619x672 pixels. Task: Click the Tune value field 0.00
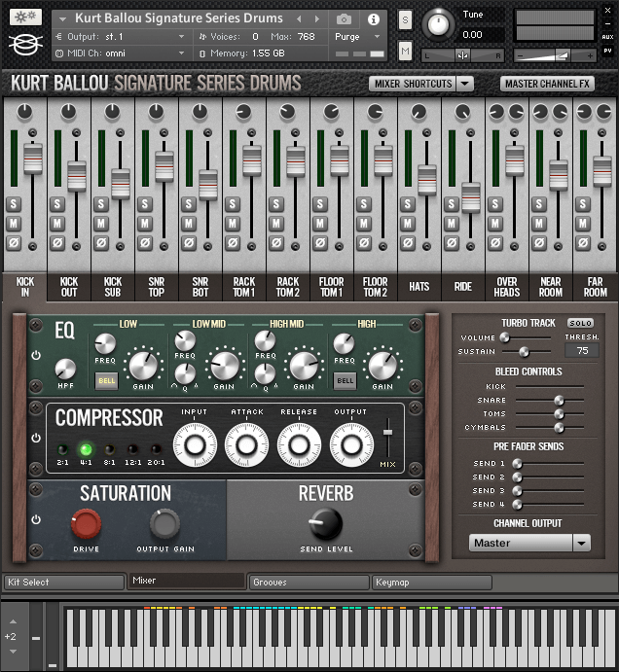tap(482, 35)
